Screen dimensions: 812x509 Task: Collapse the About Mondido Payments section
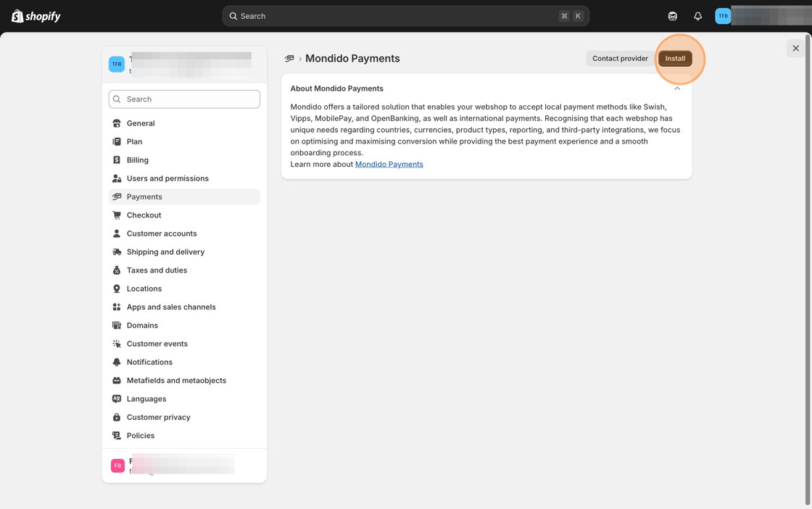pos(677,88)
